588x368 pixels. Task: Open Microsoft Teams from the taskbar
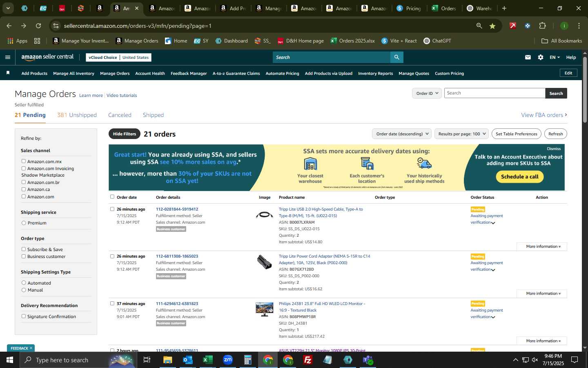368,360
